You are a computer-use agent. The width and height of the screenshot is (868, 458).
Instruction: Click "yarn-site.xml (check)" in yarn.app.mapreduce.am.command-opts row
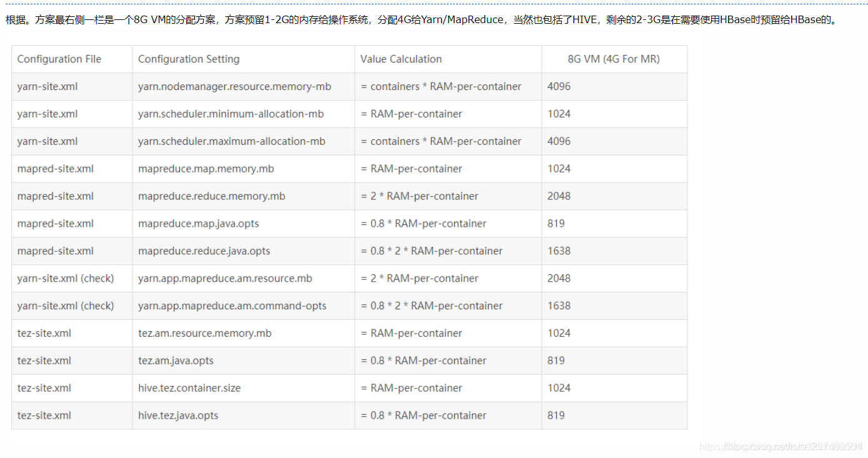pos(66,306)
